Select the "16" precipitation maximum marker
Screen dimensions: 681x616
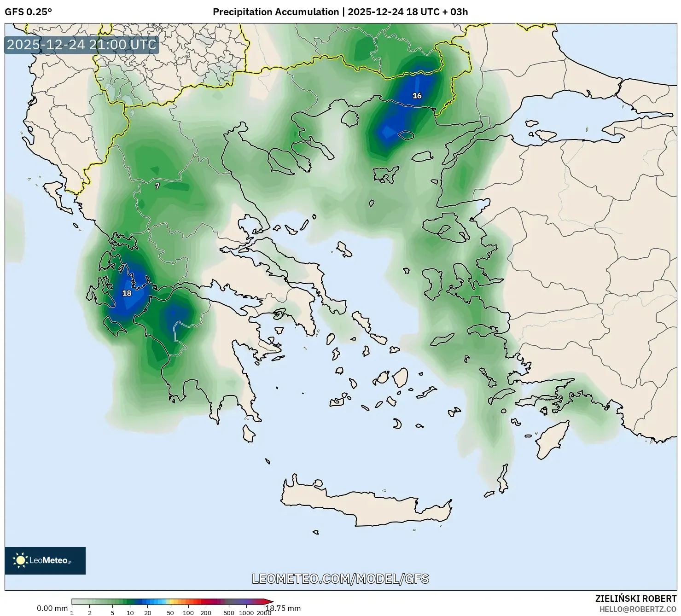click(417, 96)
